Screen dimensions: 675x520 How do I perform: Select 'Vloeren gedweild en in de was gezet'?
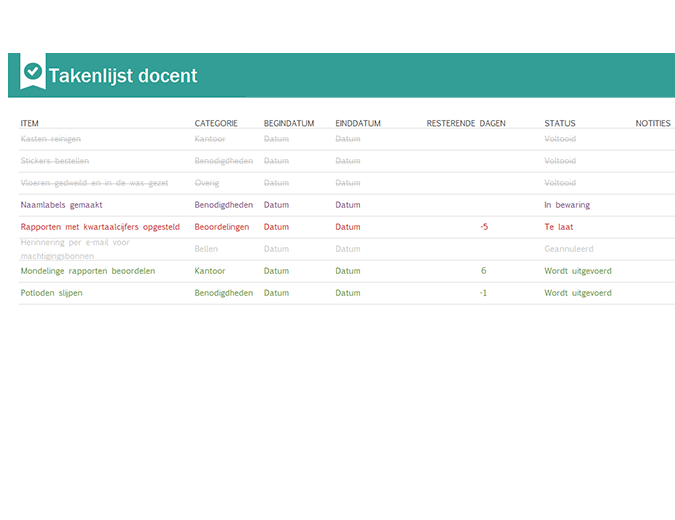pyautogui.click(x=94, y=183)
